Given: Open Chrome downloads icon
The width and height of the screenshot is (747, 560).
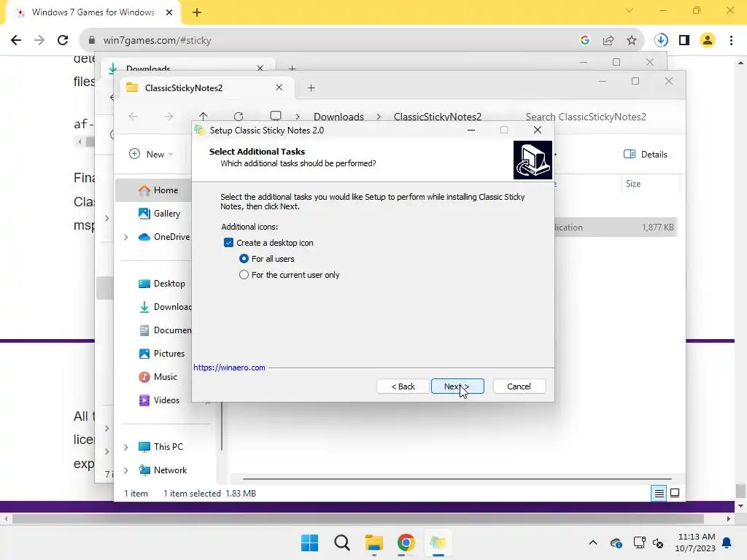Looking at the screenshot, I should pyautogui.click(x=661, y=41).
